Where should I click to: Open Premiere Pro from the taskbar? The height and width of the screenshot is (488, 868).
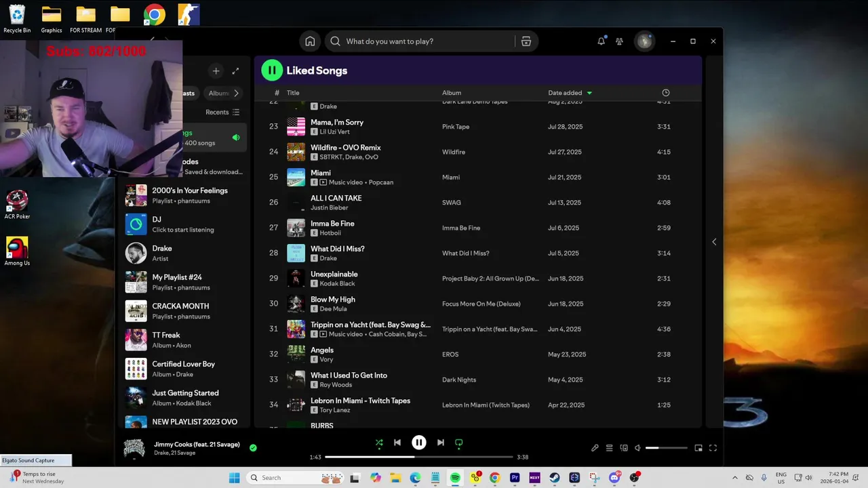coord(515,478)
